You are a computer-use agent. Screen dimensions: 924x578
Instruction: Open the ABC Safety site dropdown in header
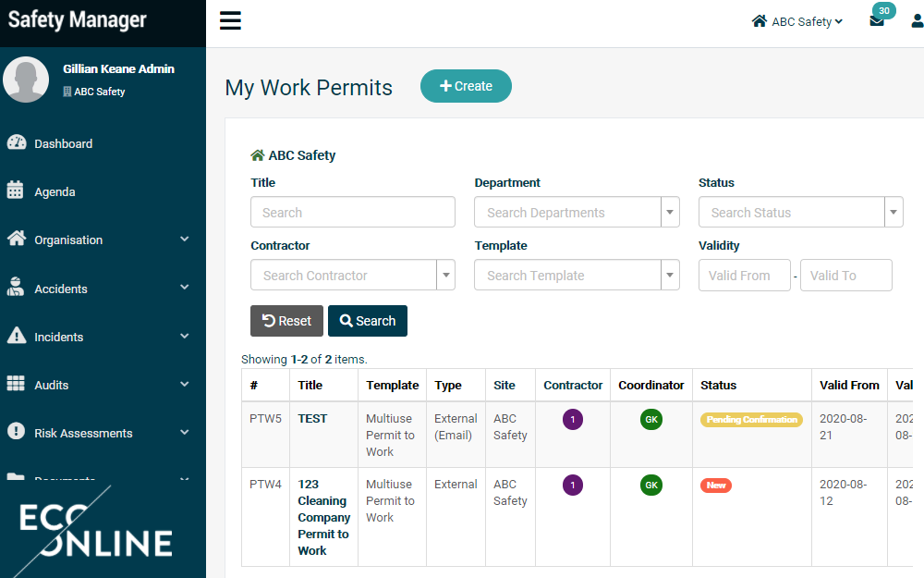(797, 22)
